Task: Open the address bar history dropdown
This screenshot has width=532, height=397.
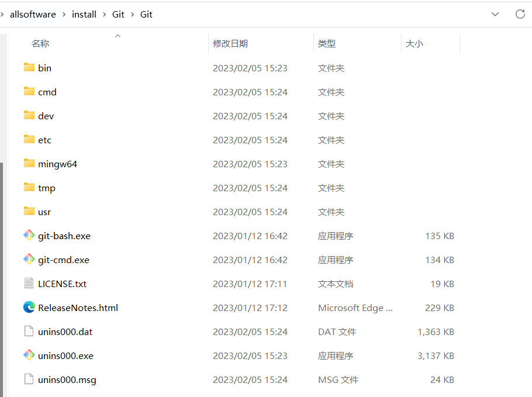Action: coord(495,14)
